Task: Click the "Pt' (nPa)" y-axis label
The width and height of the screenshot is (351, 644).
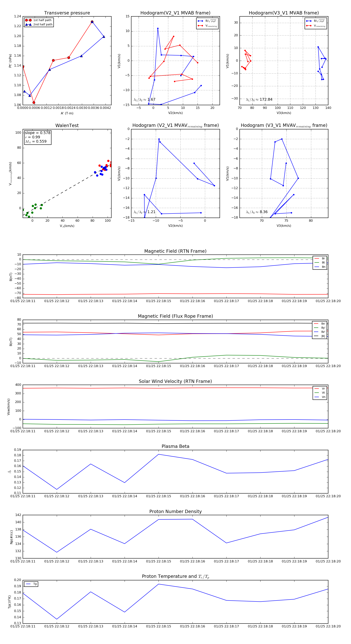Action: [x=10, y=61]
